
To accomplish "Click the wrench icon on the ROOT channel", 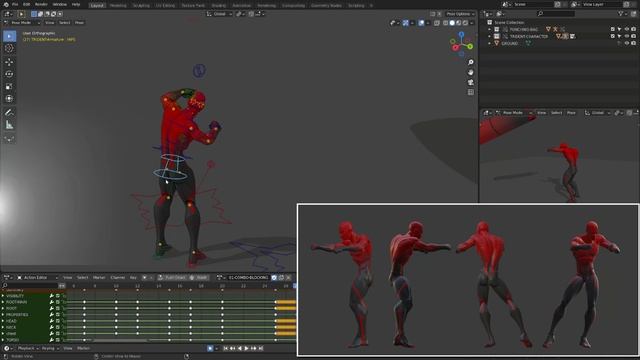I will click(51, 308).
